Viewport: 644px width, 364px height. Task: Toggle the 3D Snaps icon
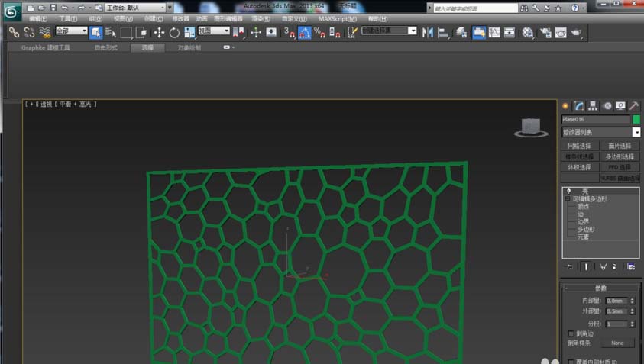pos(289,32)
